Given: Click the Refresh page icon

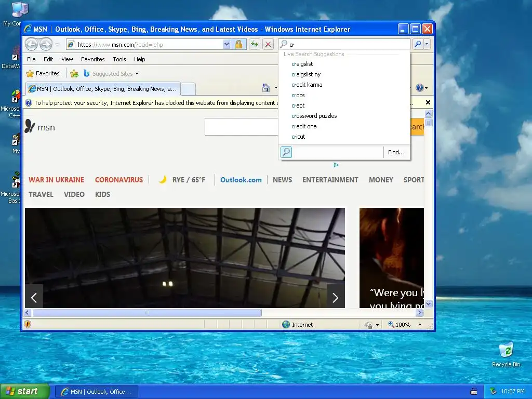Looking at the screenshot, I should pos(255,44).
